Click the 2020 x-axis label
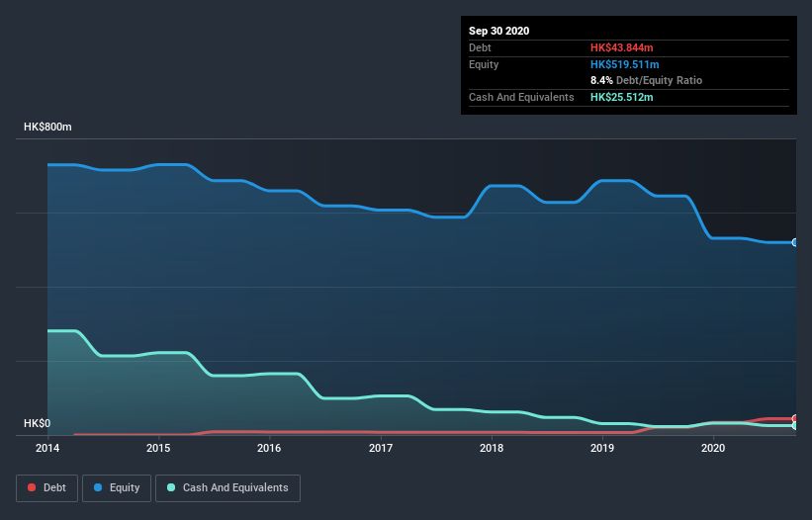 [712, 448]
